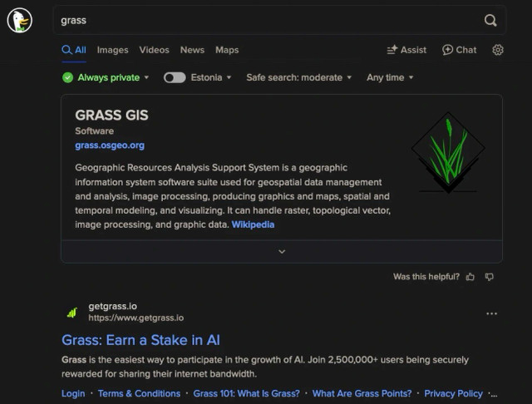Screen dimensions: 532x404
Task: Expand the GRASS GIS info card chevron
Action: [x=282, y=251]
